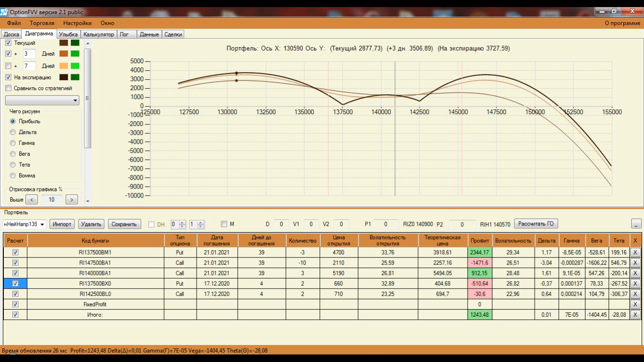Click first color swatch for 3 days line

click(x=64, y=54)
